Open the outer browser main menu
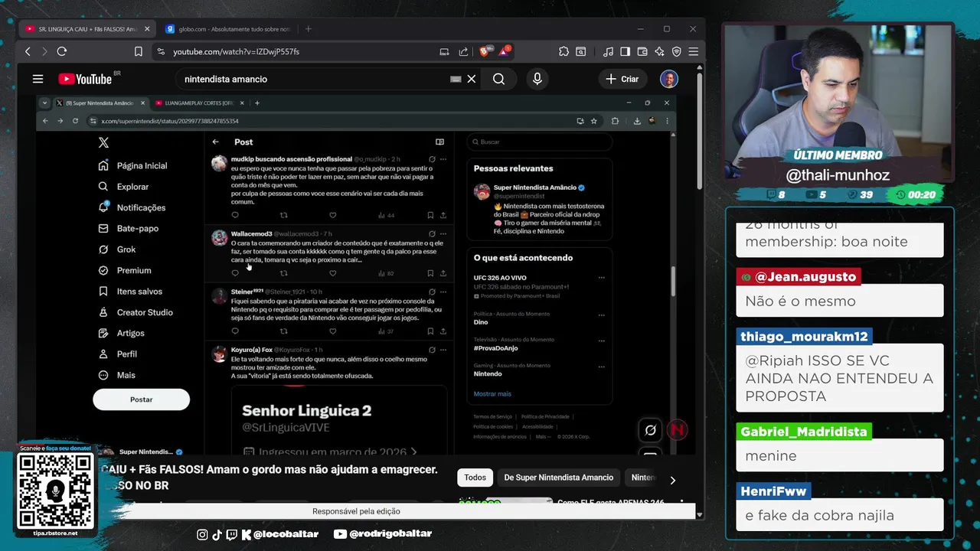Screen dimensions: 980x551 coord(693,51)
